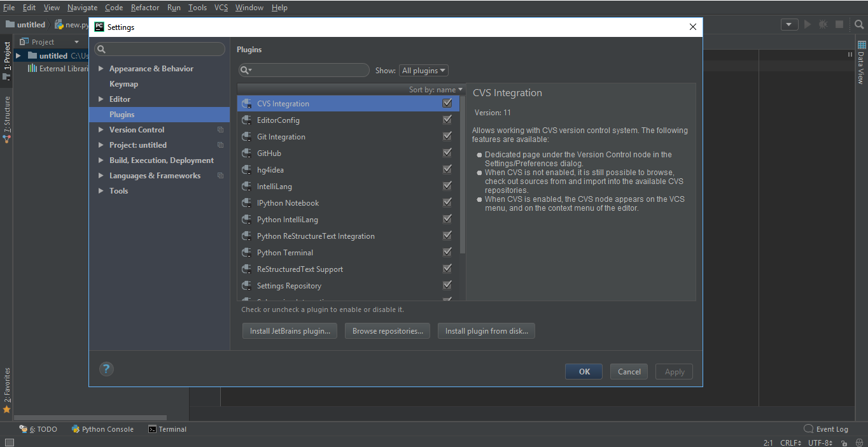Click the Git Integration plugin icon
The image size is (868, 447).
(246, 136)
